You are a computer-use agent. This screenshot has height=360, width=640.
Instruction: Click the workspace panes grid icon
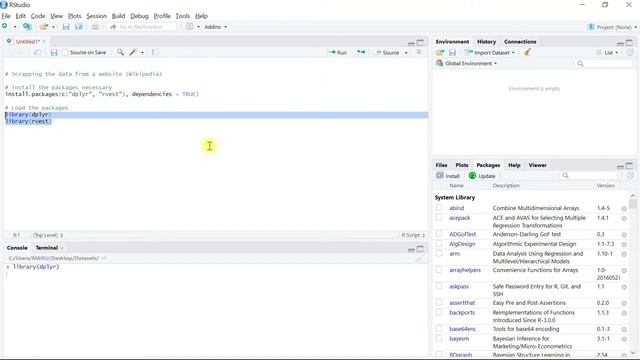[x=190, y=27]
